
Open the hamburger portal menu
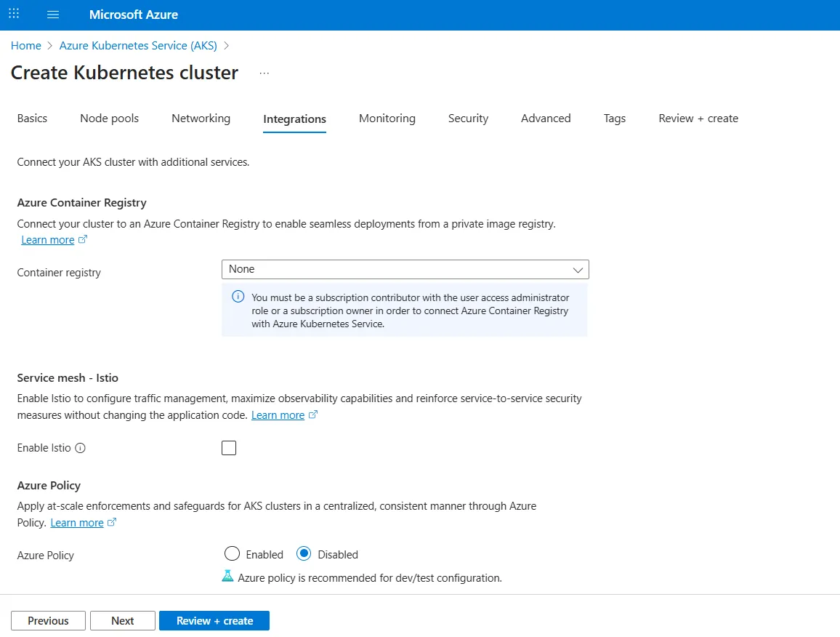coord(53,15)
